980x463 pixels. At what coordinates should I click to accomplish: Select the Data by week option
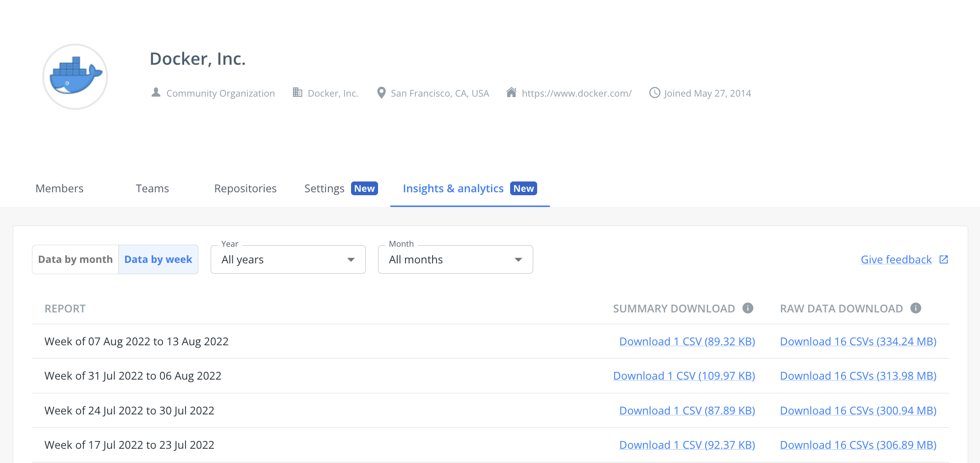point(158,259)
